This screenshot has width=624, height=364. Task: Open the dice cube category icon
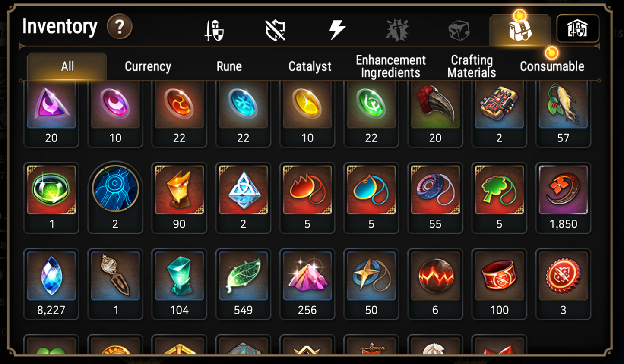[459, 31]
